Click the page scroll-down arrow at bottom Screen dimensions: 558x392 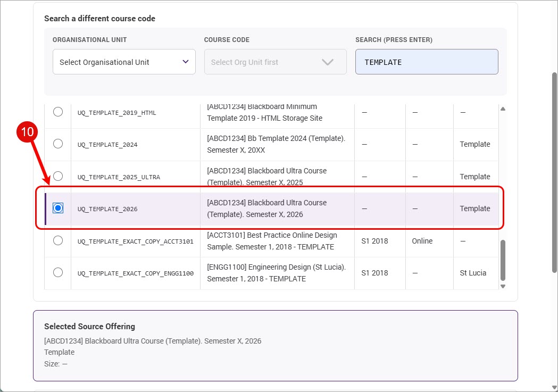[x=554, y=387]
